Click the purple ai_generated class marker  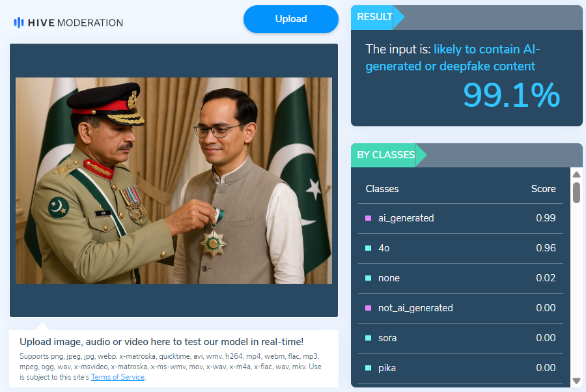(368, 218)
